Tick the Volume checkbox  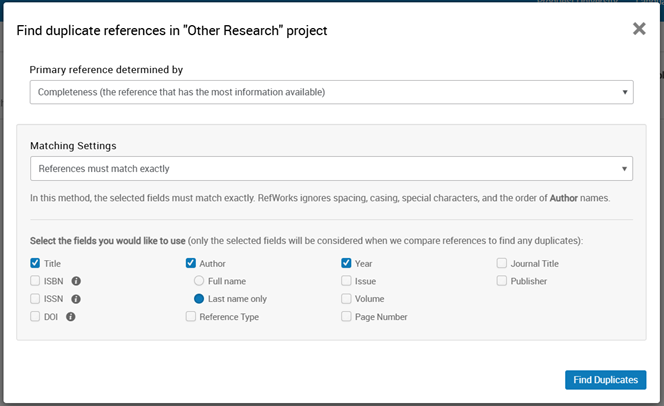347,299
